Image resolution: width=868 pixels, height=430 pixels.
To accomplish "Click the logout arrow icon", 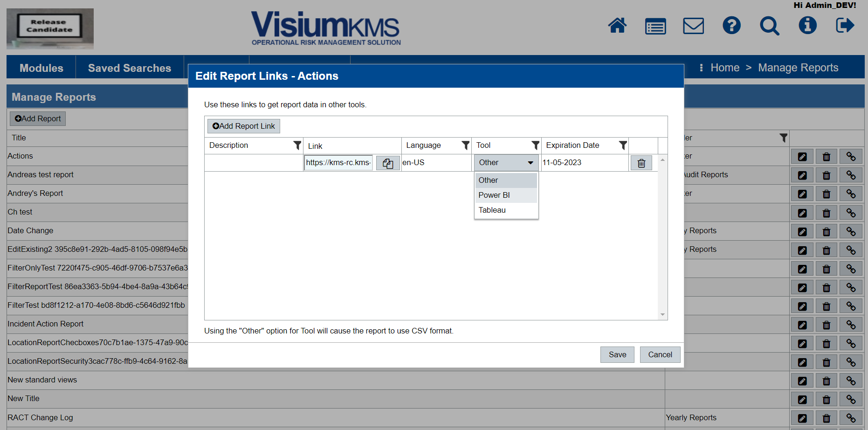I will pyautogui.click(x=845, y=25).
